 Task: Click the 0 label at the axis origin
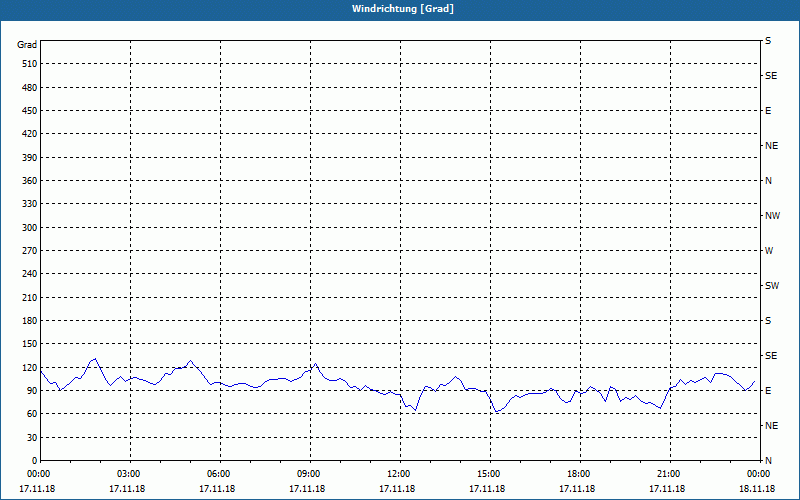point(34,460)
